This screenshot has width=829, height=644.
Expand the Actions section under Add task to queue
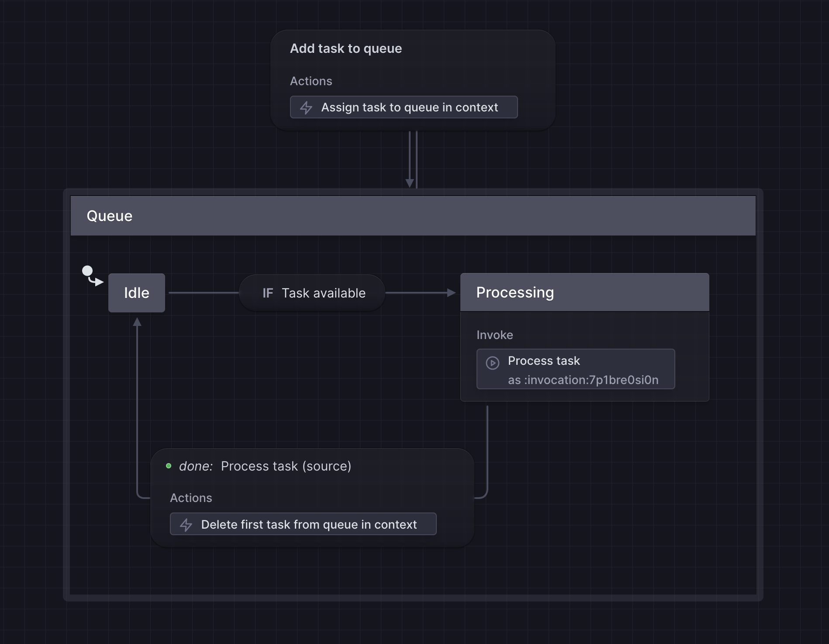pos(311,81)
